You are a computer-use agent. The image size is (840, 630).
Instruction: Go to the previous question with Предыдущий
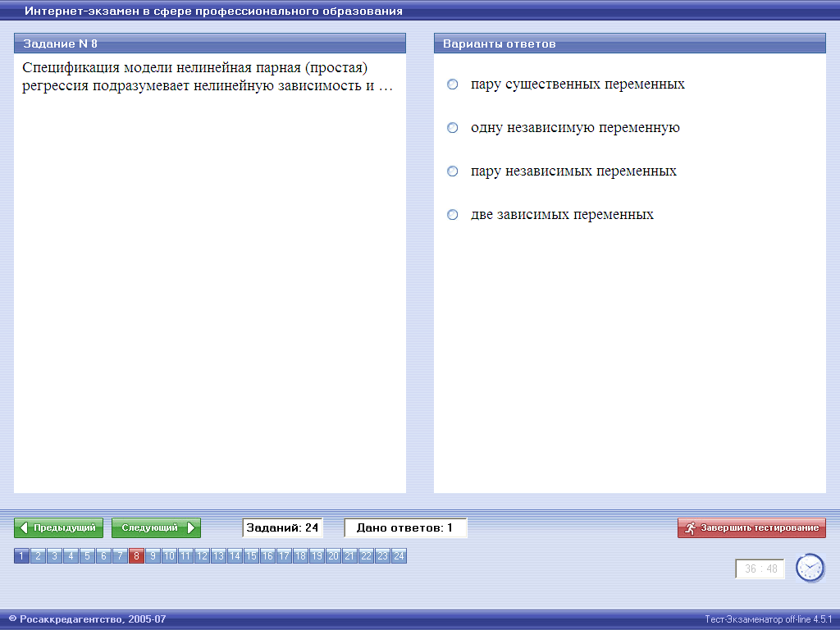[59, 527]
